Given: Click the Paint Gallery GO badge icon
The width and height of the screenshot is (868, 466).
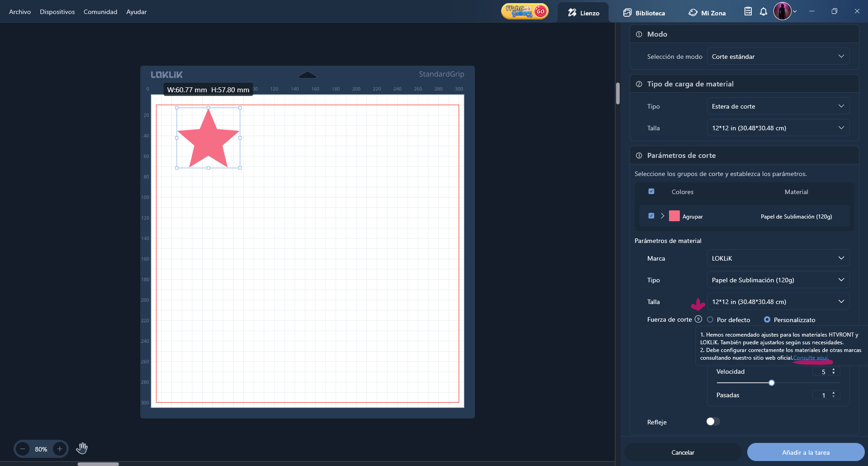Looking at the screenshot, I should (524, 11).
